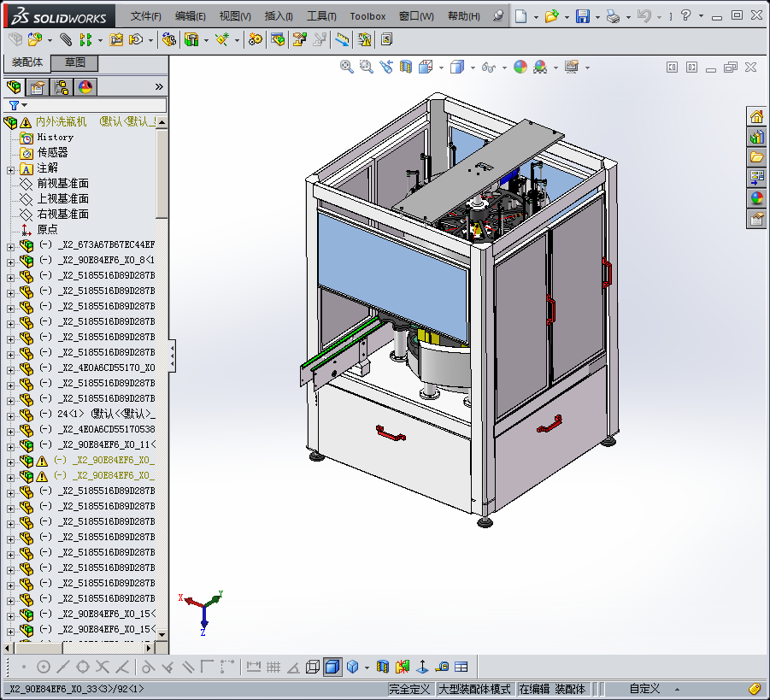
Task: Switch to the 草图 tab
Action: 75,62
